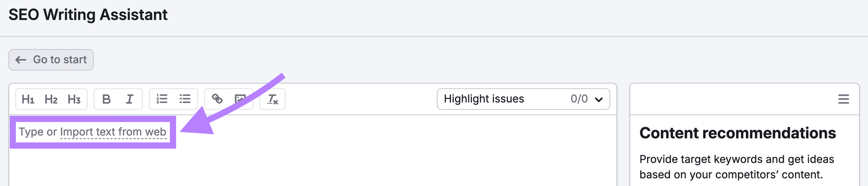Click the 0/0 issues counter
The image size is (868, 186).
[578, 99]
